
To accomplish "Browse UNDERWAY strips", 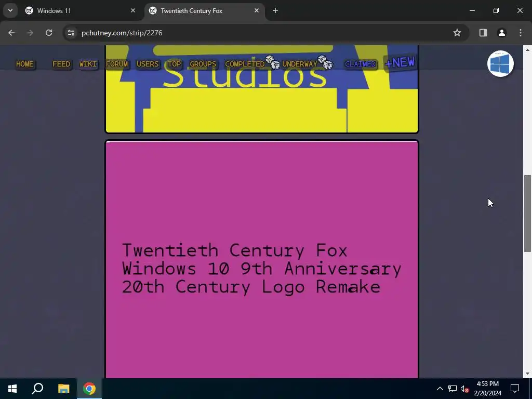I will [x=300, y=64].
